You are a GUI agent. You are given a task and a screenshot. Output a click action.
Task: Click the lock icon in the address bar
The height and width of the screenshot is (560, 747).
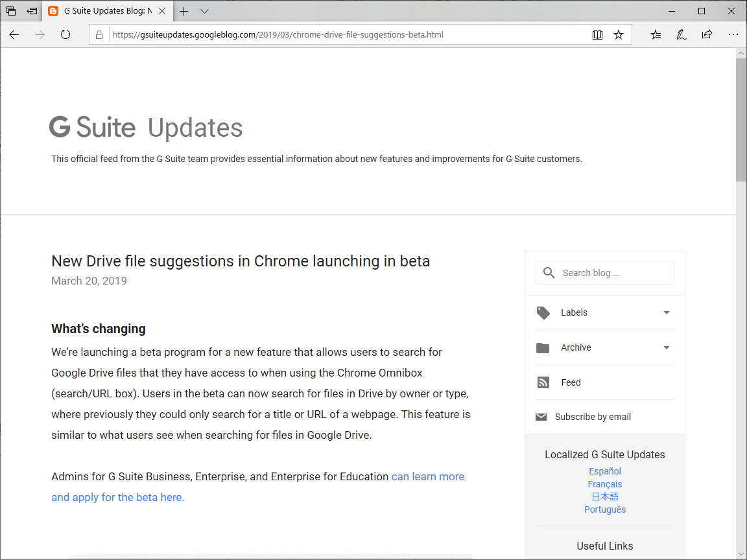click(x=99, y=34)
